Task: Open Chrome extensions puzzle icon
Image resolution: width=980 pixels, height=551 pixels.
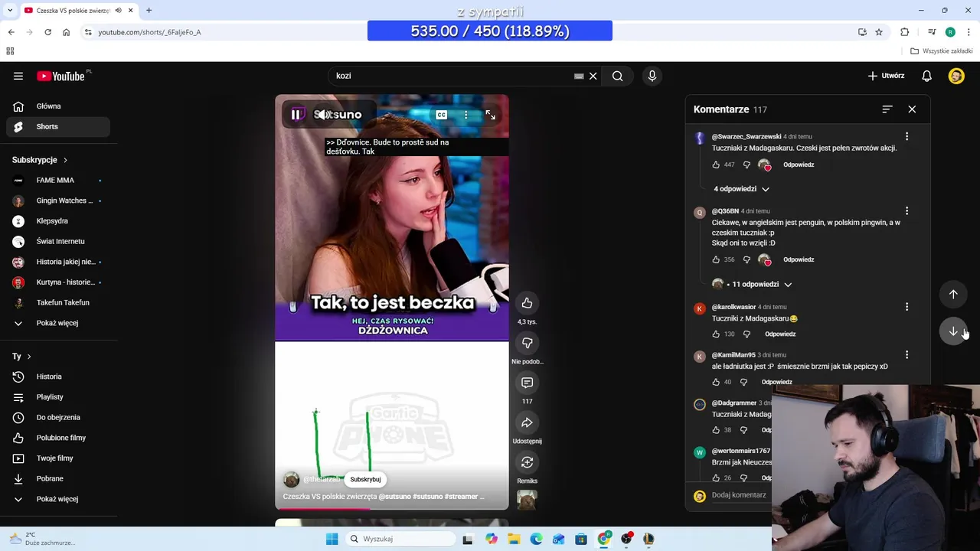Action: (904, 32)
